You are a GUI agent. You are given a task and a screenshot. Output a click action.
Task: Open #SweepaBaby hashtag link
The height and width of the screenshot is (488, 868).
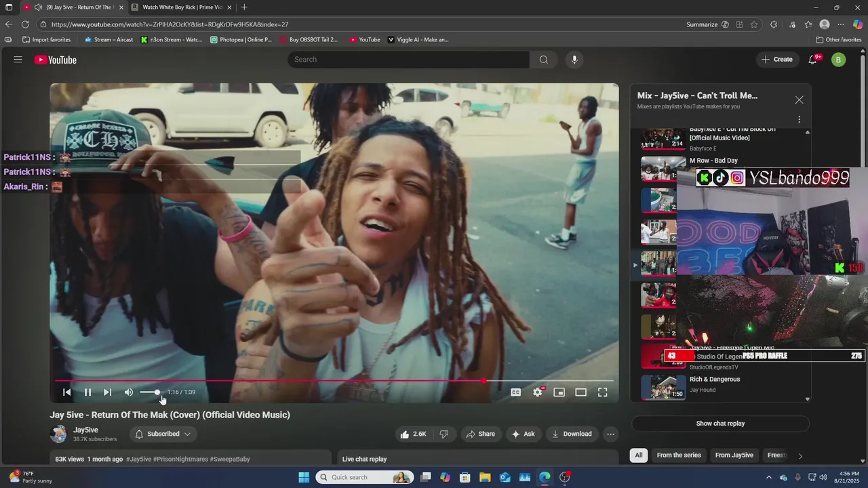pyautogui.click(x=230, y=459)
